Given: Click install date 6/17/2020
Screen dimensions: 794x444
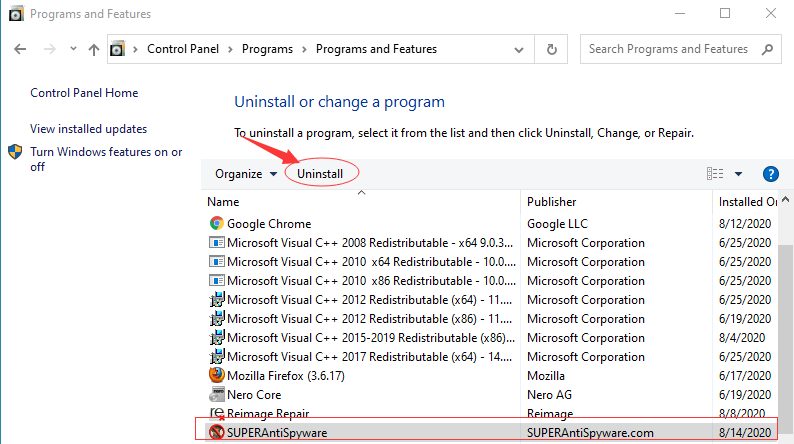Looking at the screenshot, I should [745, 376].
